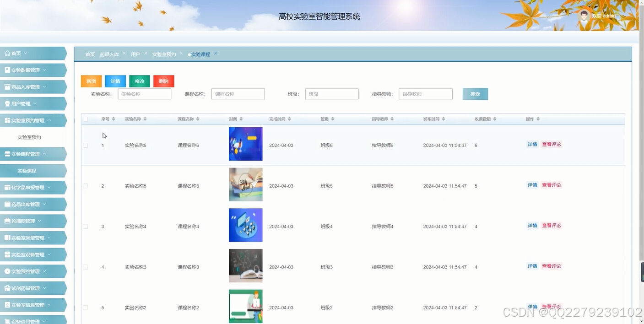Viewport: 644px width, 324px height.
Task: Open 化学品申报管理 via sidebar icon
Action: [7, 187]
